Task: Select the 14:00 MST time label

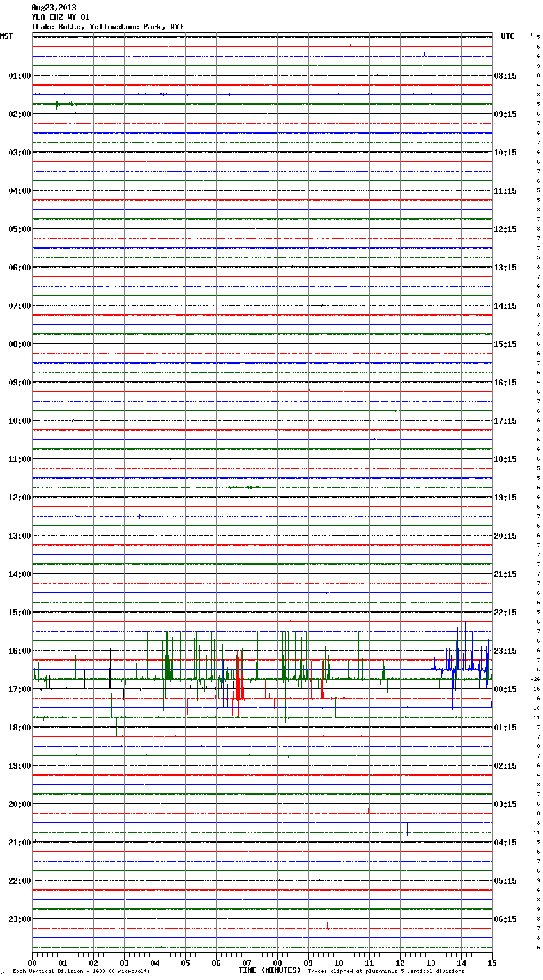Action: point(20,574)
